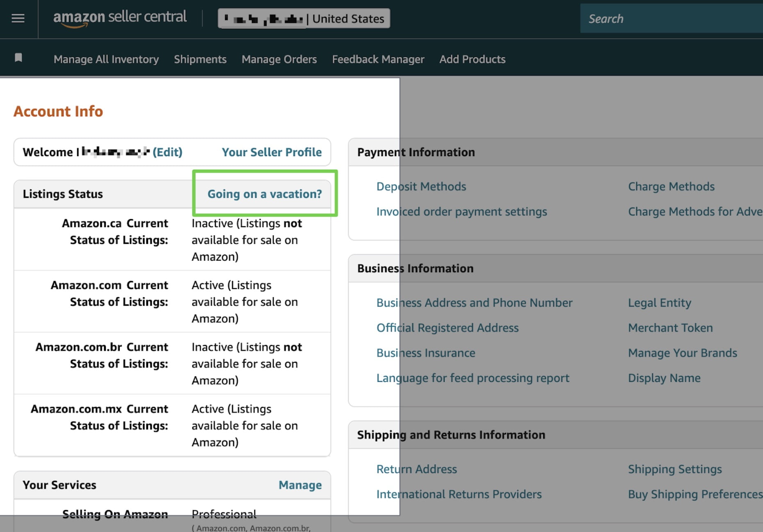This screenshot has width=763, height=532.
Task: Click Shipping and Returns Information header
Action: [x=451, y=434]
